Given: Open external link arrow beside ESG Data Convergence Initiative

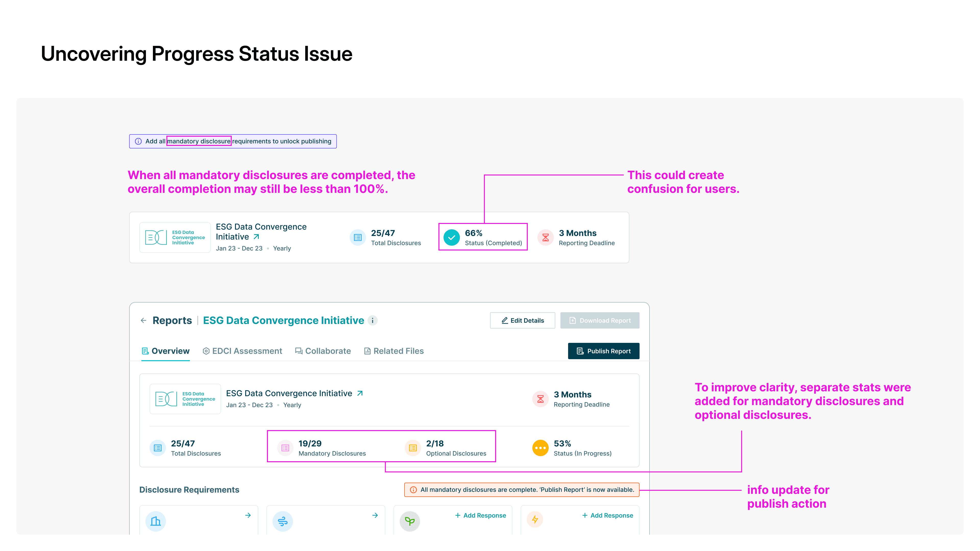Looking at the screenshot, I should tap(360, 393).
